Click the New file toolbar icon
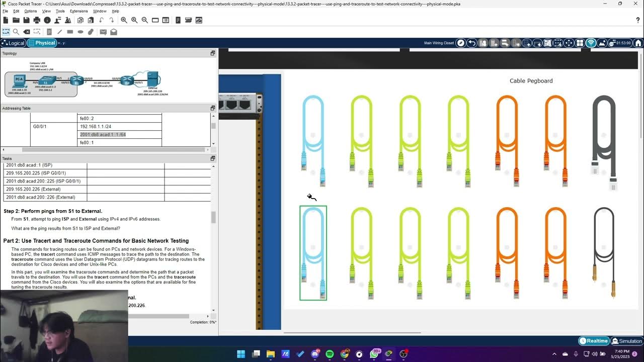The height and width of the screenshot is (362, 644). [6, 20]
